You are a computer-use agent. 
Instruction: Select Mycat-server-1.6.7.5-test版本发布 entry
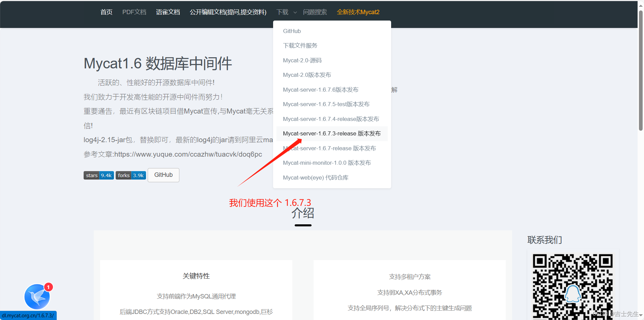(332, 104)
